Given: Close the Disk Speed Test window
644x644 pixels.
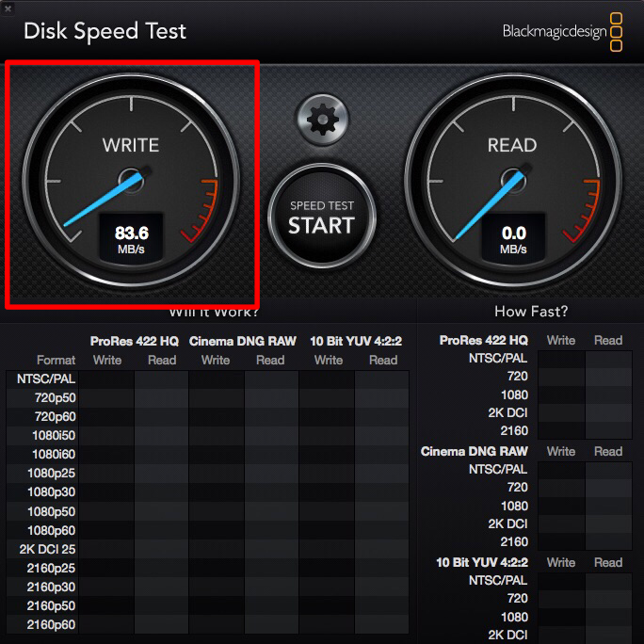Looking at the screenshot, I should [x=8, y=8].
